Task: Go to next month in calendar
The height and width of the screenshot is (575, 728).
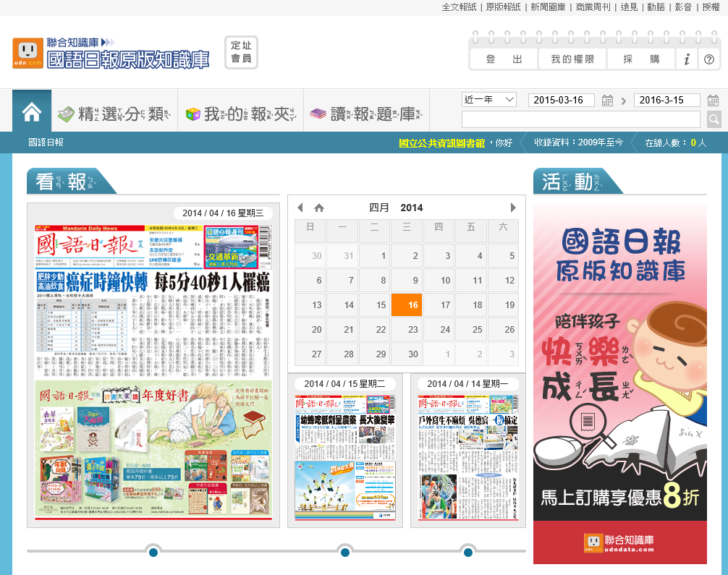Action: pyautogui.click(x=512, y=208)
